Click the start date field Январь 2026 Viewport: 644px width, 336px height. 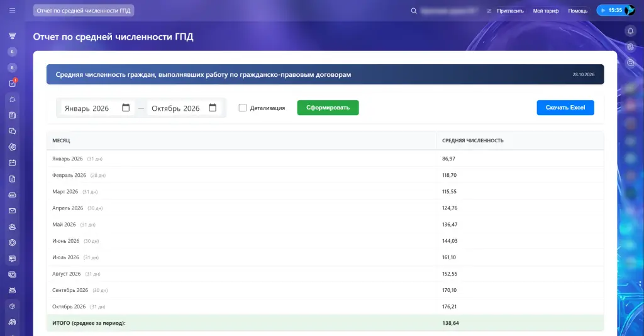tap(97, 108)
